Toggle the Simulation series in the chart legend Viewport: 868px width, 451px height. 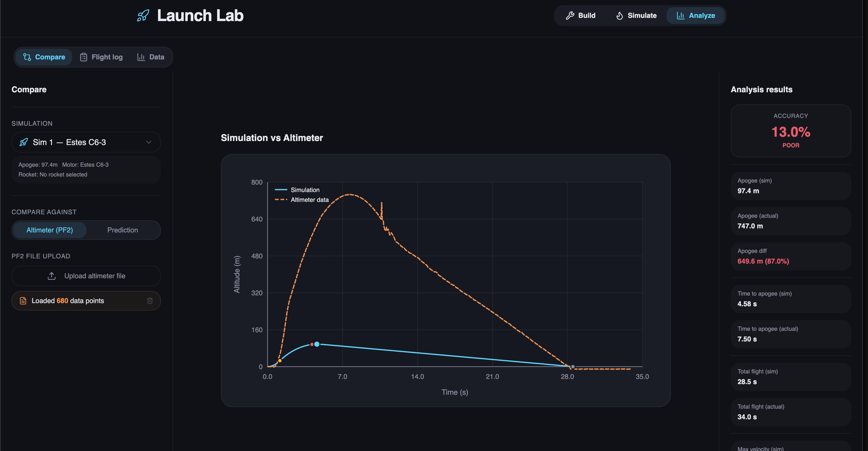click(x=304, y=190)
